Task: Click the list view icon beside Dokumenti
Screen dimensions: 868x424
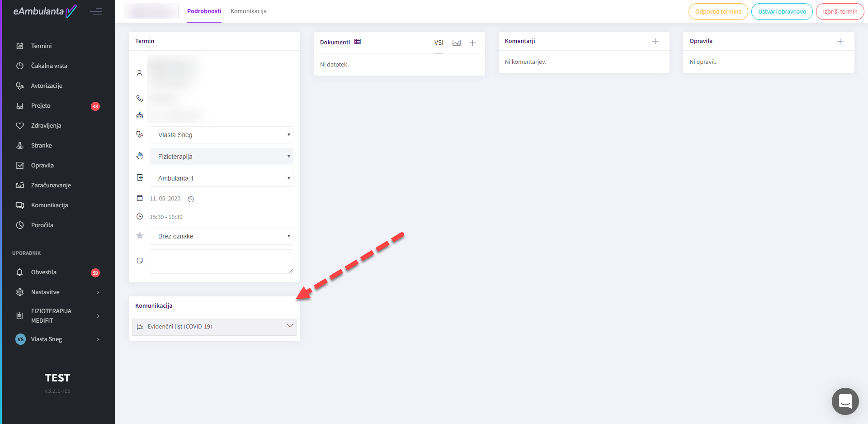Action: tap(358, 42)
